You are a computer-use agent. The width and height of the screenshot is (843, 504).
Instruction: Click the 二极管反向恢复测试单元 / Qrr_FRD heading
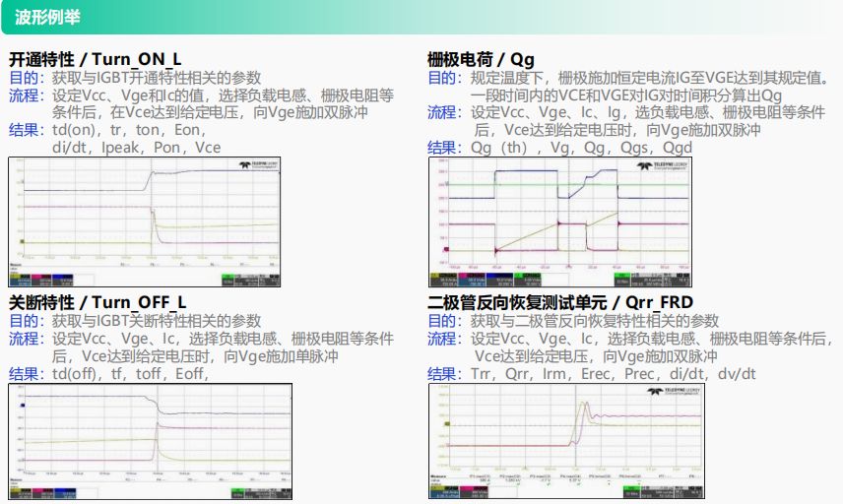560,301
